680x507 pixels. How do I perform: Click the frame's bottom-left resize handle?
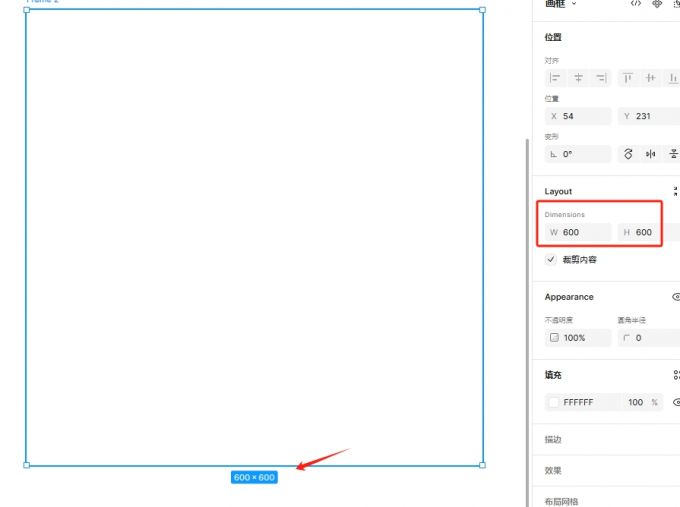26,465
